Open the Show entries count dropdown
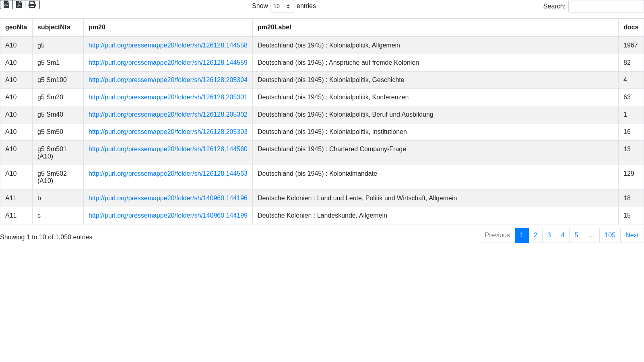The image size is (644, 362). click(x=282, y=6)
